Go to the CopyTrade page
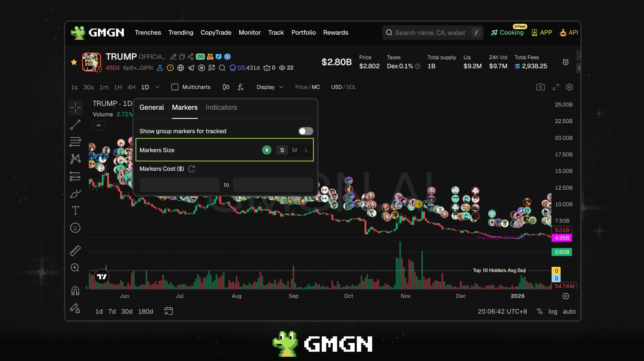This screenshot has height=361, width=644. pos(216,33)
